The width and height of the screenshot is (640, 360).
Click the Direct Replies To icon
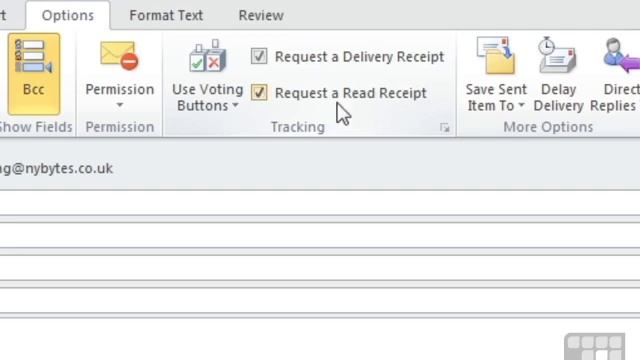(x=621, y=56)
